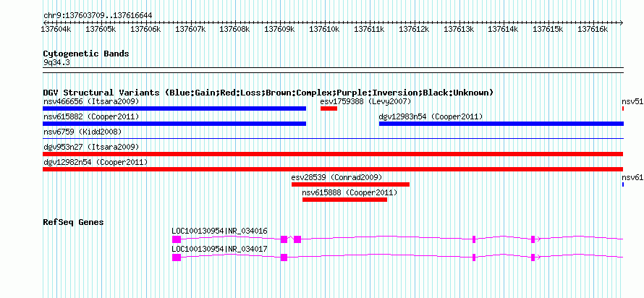Click the 9q34.3 band label
This screenshot has height=298, width=644.
click(56, 62)
